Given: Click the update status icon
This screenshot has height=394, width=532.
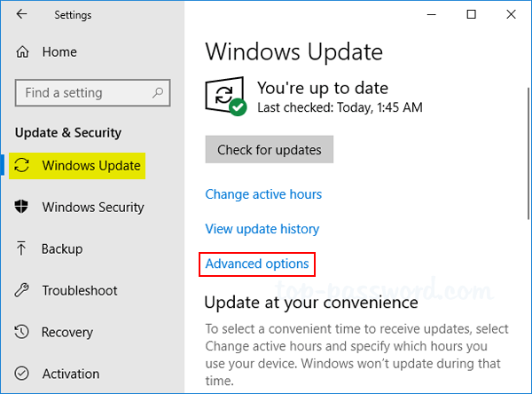Looking at the screenshot, I should (225, 96).
